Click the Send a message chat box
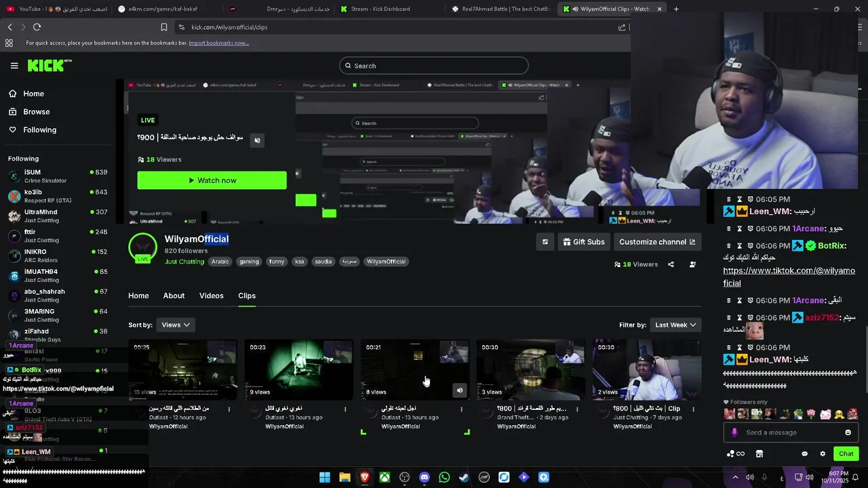868x488 pixels. click(x=792, y=432)
